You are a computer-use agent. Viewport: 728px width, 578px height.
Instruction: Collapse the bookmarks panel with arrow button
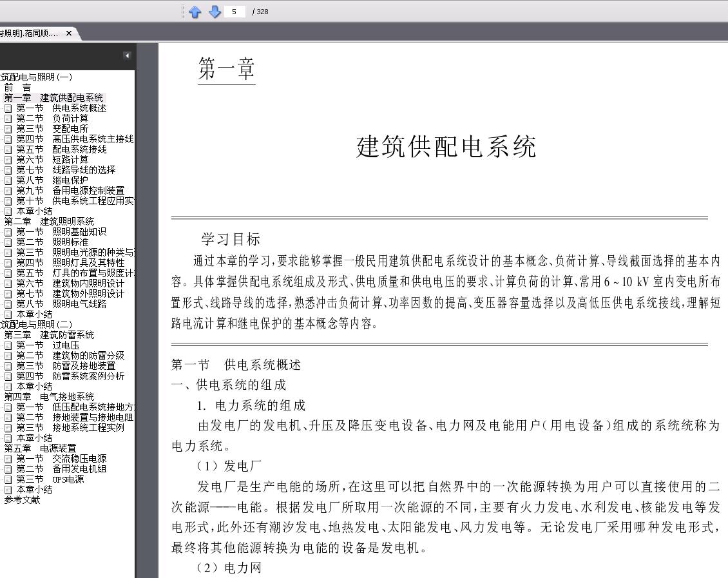tap(127, 55)
